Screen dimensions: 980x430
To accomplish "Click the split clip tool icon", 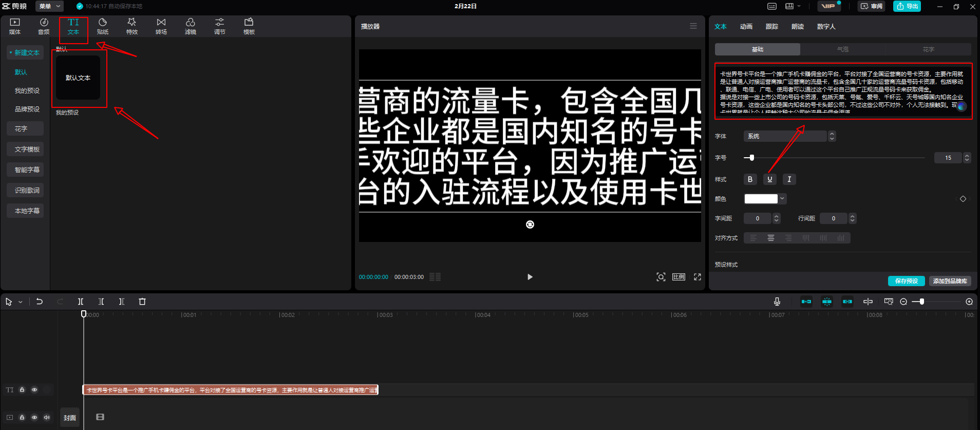I will (81, 302).
